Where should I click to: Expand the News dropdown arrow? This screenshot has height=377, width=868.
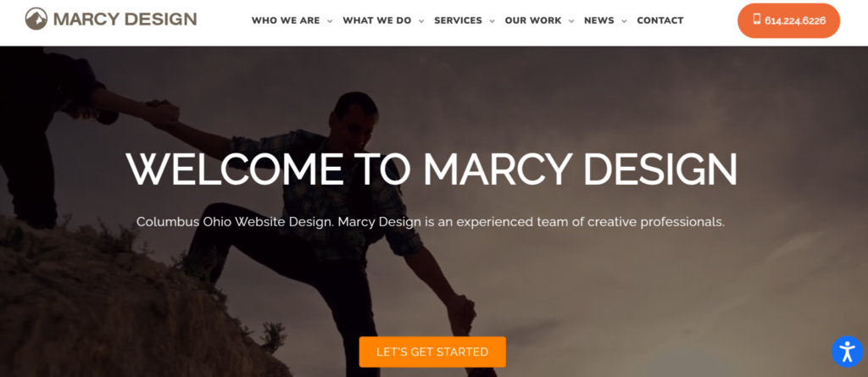[624, 21]
